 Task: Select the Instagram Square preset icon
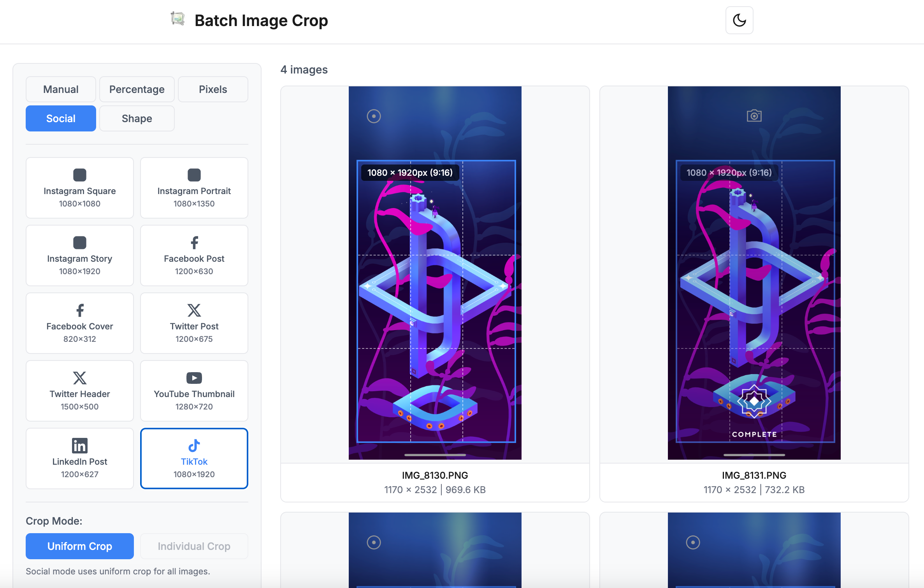coord(80,175)
